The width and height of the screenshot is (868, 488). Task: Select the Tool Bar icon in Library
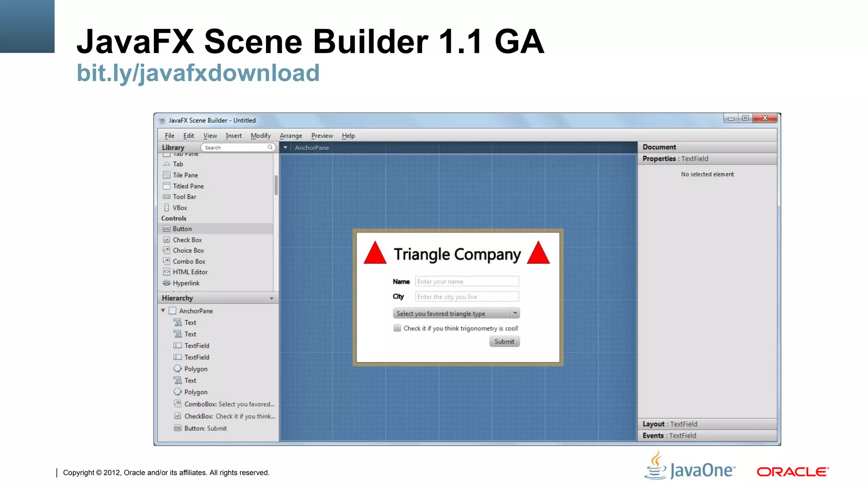point(167,197)
